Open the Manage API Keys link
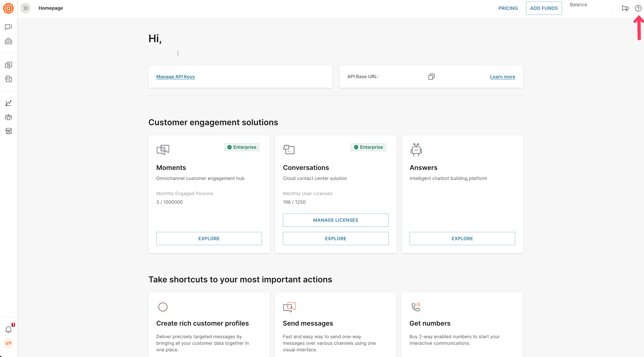Image resolution: width=644 pixels, height=357 pixels. tap(175, 77)
